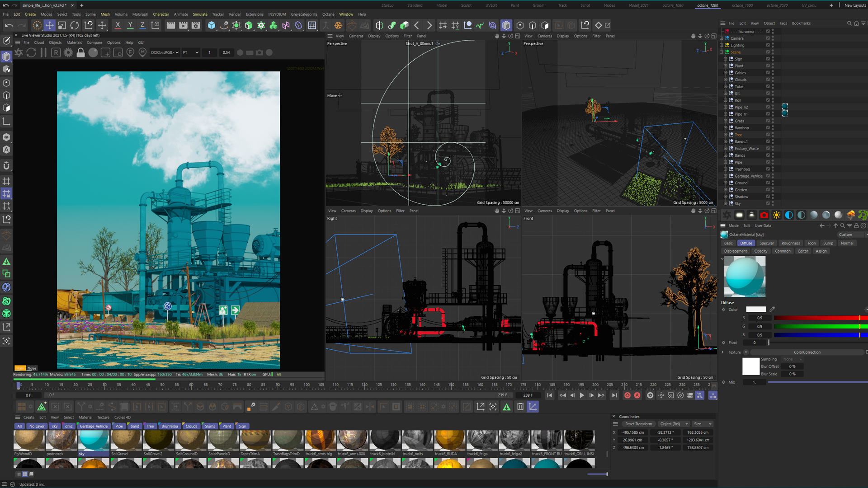
Task: Collapse the Scene group in Object Manager
Action: coord(721,52)
